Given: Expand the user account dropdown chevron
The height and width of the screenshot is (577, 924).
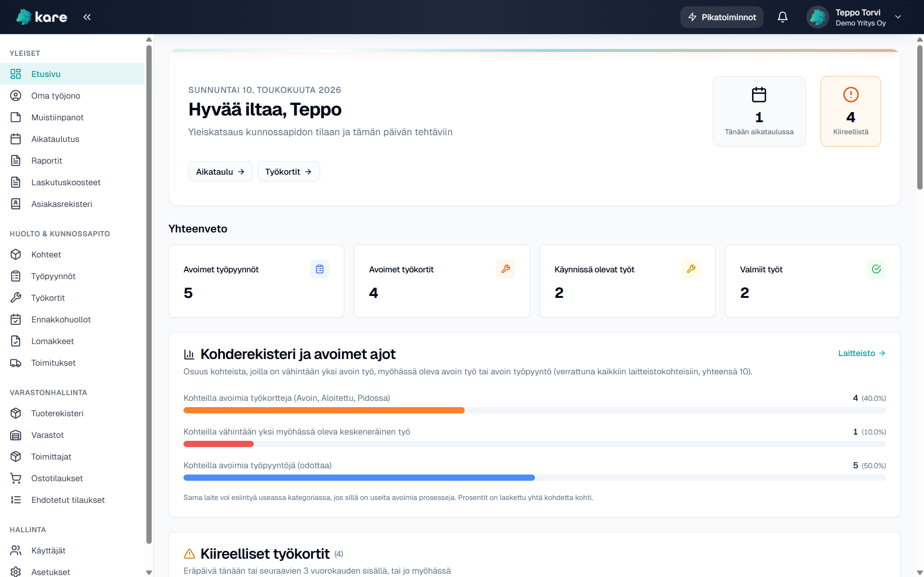Looking at the screenshot, I should (x=898, y=17).
